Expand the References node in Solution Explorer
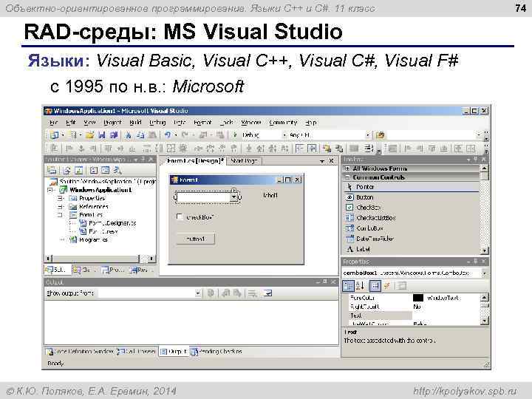The image size is (532, 399). [60, 207]
